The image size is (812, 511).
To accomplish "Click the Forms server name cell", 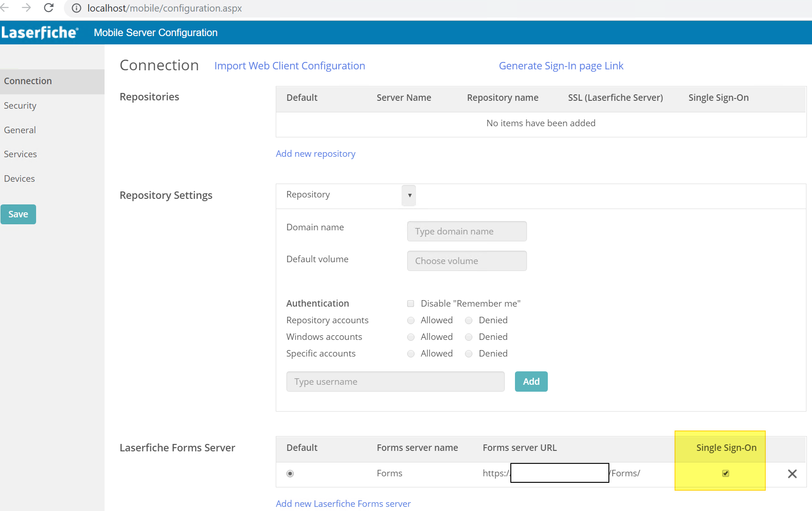I will 390,473.
